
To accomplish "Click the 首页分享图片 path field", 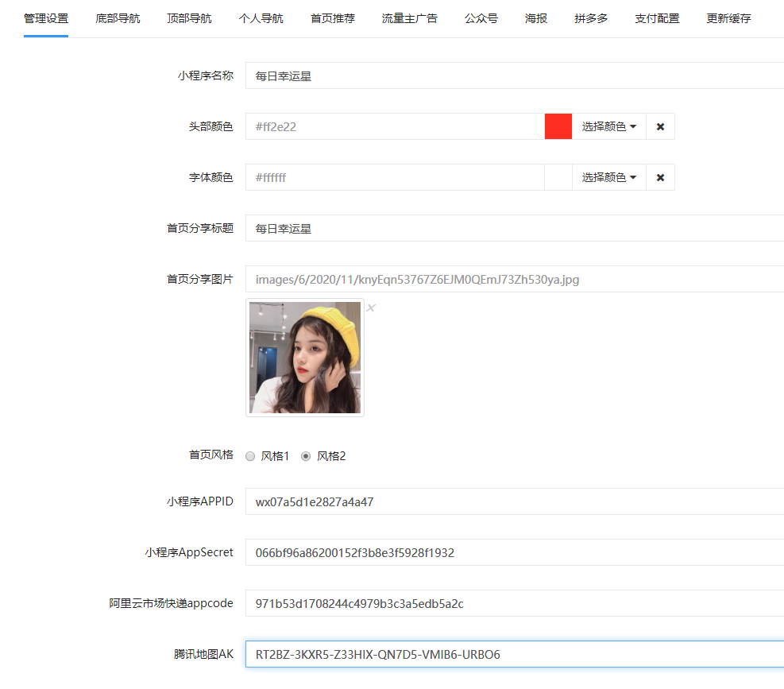I will tap(515, 279).
